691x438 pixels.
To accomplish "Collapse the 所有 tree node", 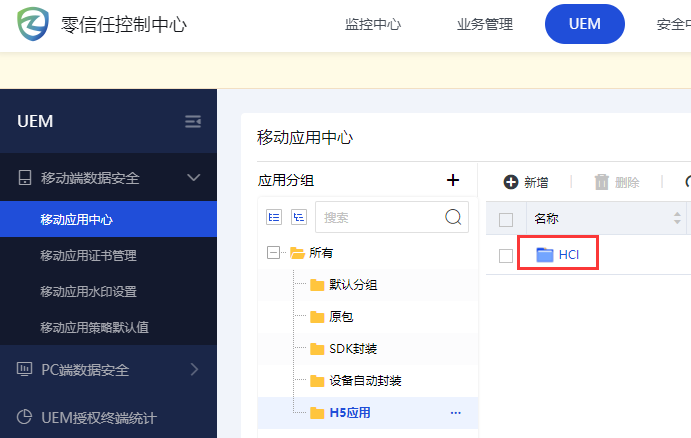I will [274, 253].
